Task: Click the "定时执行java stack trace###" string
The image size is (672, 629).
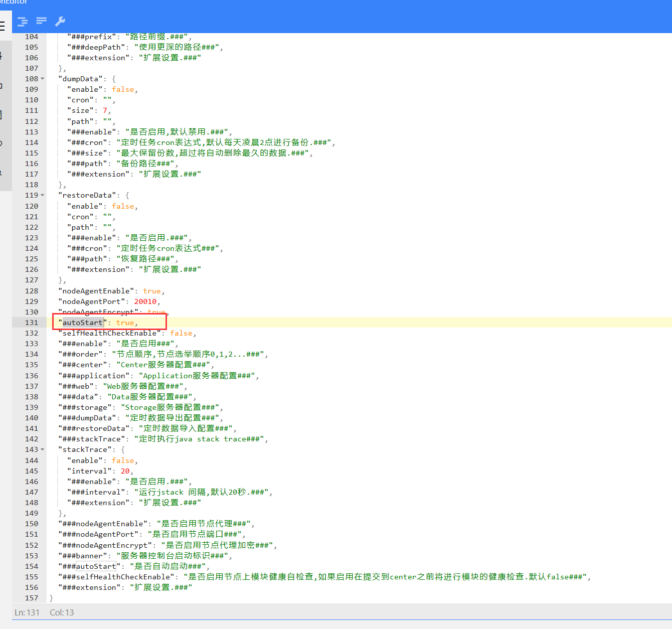Action: tap(199, 439)
